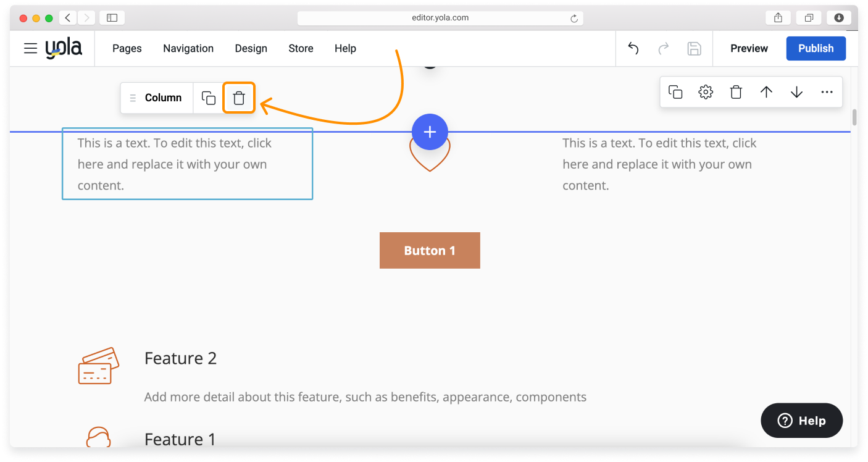
Task: Duplicate the column using copy icon
Action: click(x=209, y=98)
